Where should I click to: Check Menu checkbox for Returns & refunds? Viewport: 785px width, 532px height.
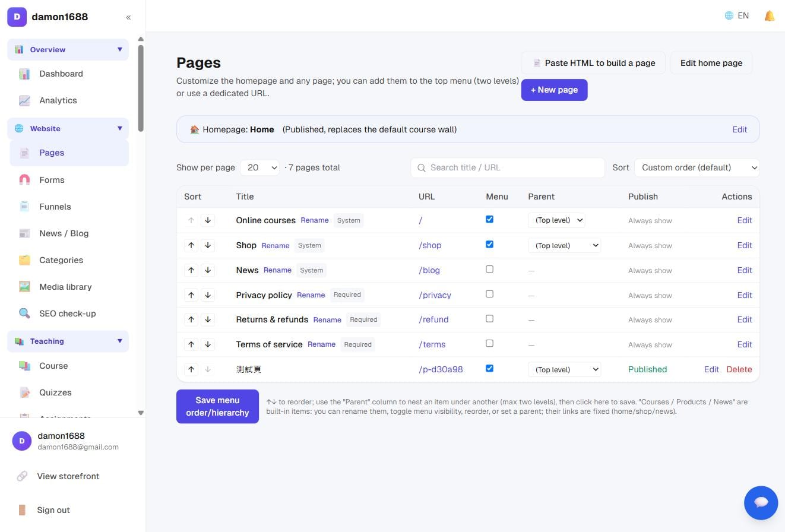[489, 318]
